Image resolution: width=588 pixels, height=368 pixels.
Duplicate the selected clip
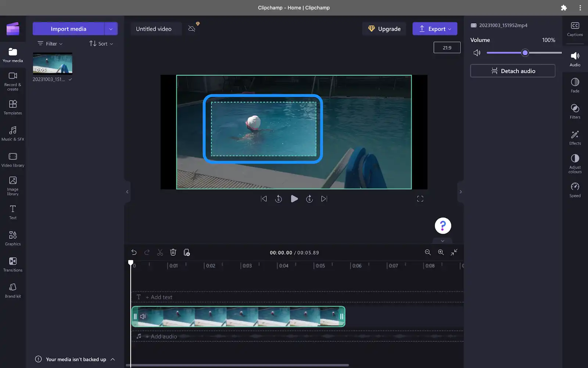point(187,252)
